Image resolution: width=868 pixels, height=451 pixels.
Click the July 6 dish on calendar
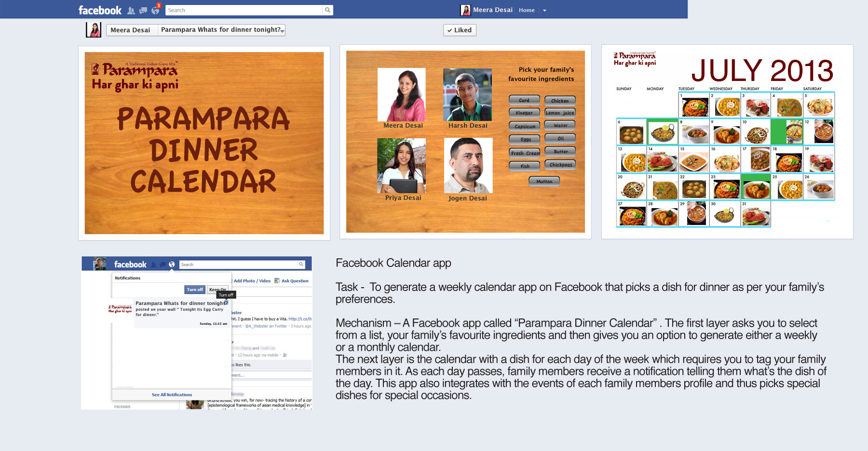click(x=632, y=135)
